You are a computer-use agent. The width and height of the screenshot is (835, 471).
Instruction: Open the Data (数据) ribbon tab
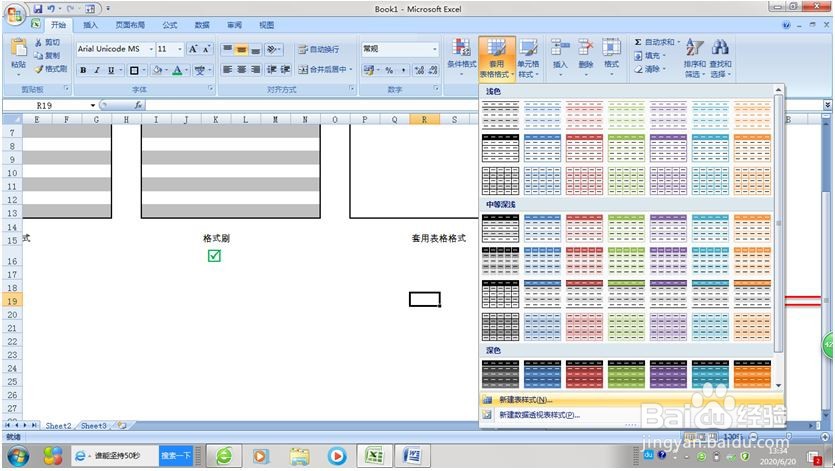202,25
